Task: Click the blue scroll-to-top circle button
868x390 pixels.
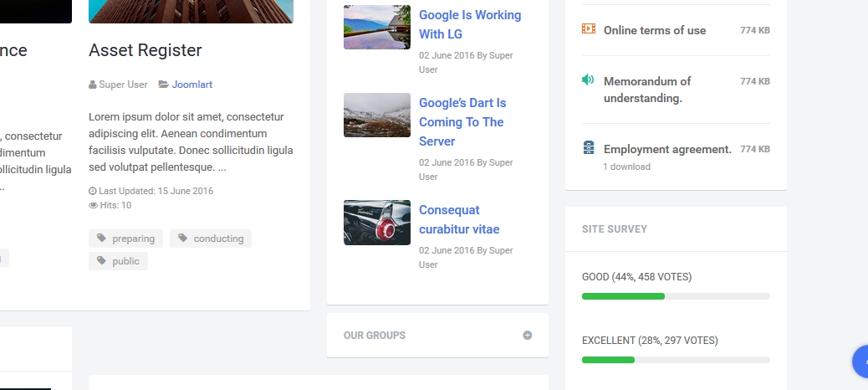Action: 861,362
